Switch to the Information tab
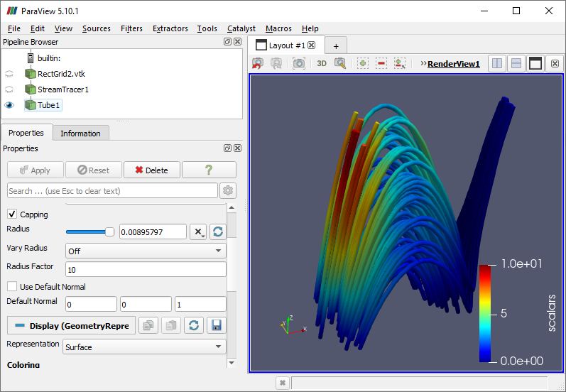566x392 pixels. [x=80, y=134]
